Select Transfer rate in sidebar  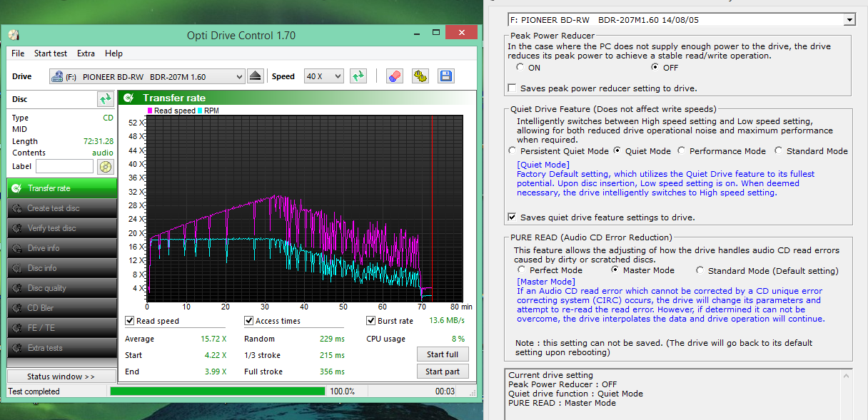(61, 188)
